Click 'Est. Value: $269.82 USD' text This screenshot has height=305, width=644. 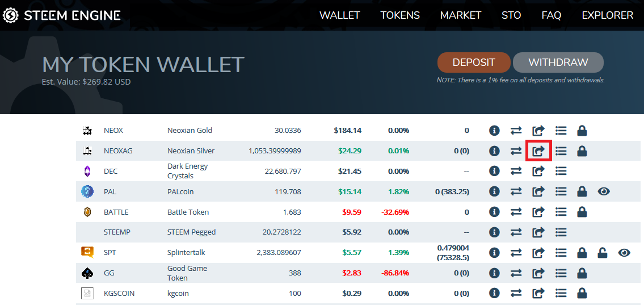[x=86, y=82]
